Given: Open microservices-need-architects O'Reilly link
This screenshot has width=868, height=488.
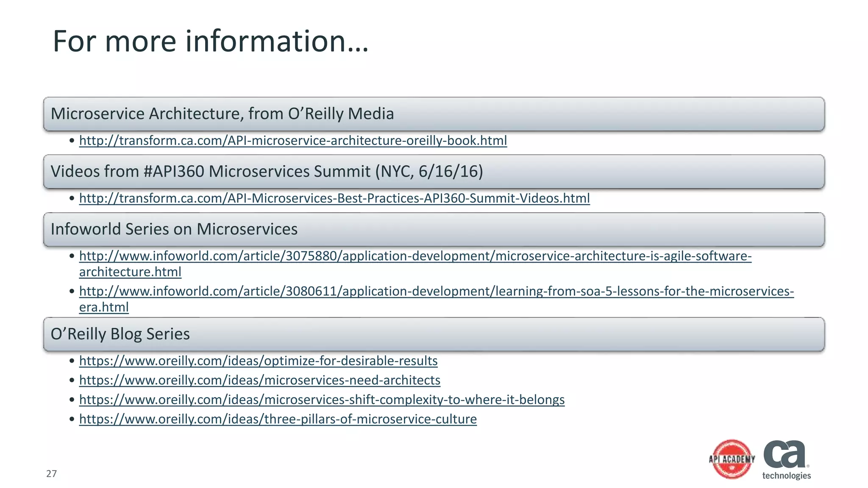Looking at the screenshot, I should [x=260, y=380].
